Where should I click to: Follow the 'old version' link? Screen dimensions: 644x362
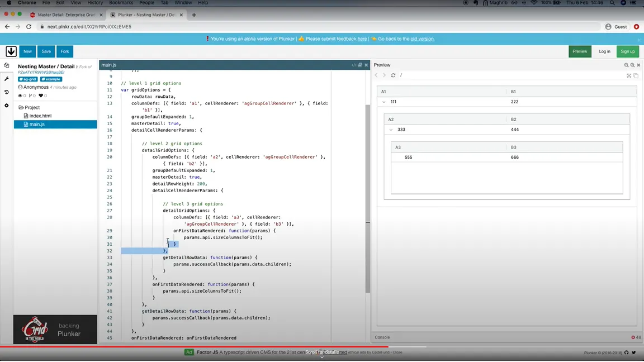tap(422, 39)
